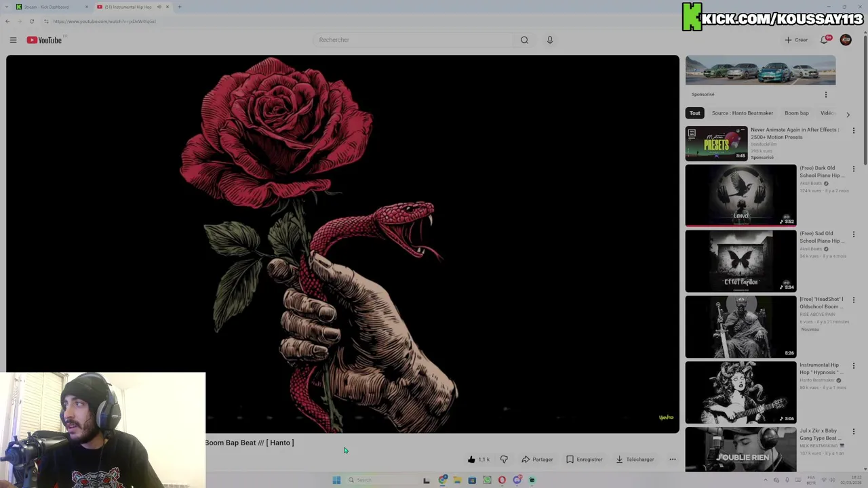The width and height of the screenshot is (868, 488).
Task: Open site information icon in address bar
Action: (x=46, y=21)
